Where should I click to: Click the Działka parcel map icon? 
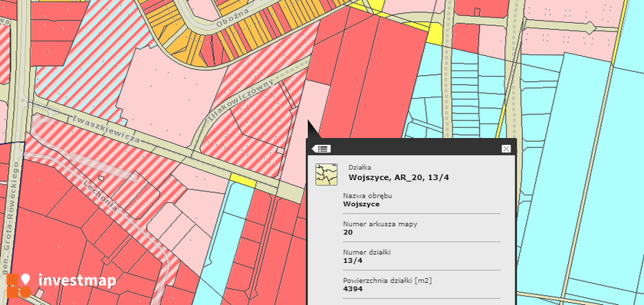[326, 174]
